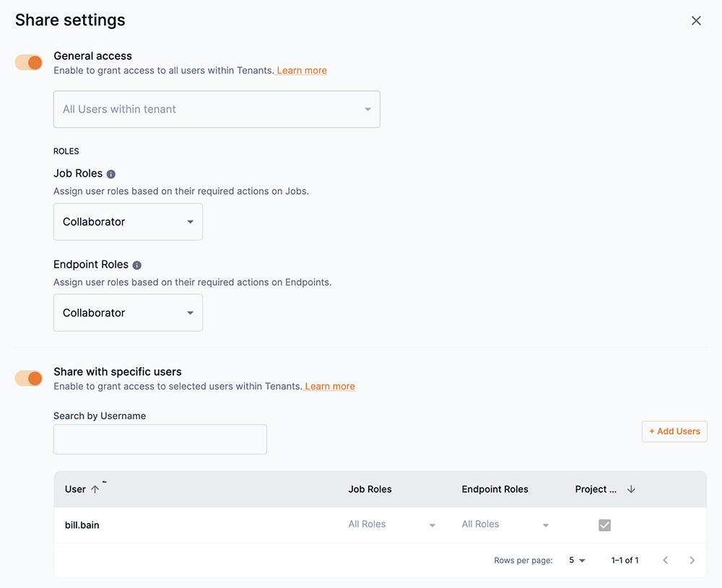The image size is (722, 588).
Task: Disable the General access toggle
Action: point(28,62)
